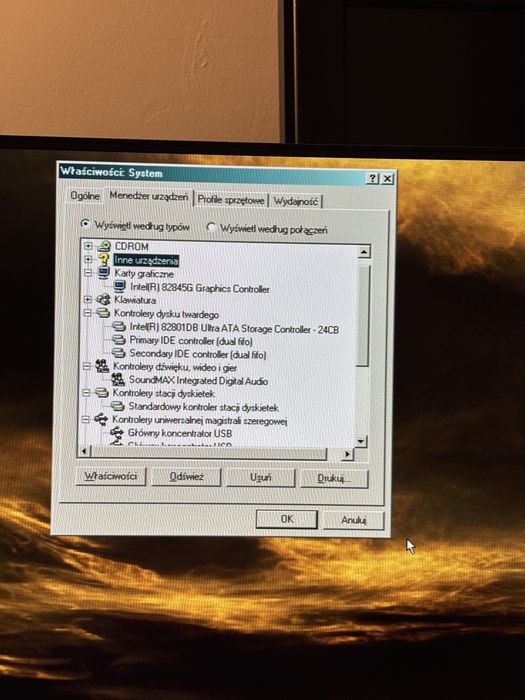The width and height of the screenshot is (525, 700).
Task: Click the vertical scrollbar up arrow
Action: [364, 252]
